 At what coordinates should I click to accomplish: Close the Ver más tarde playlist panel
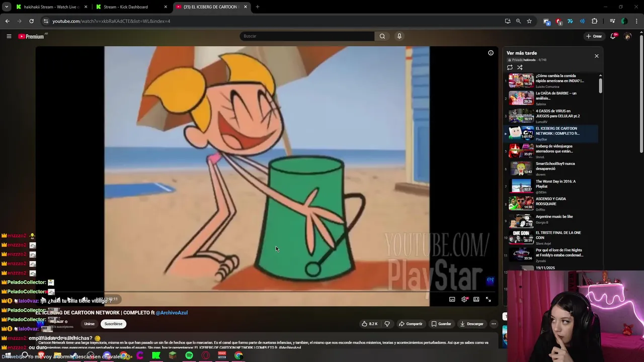point(597,56)
